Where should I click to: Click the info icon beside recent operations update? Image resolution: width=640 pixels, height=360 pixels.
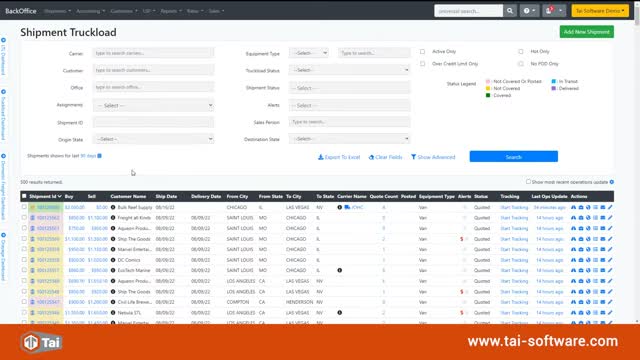pos(611,182)
